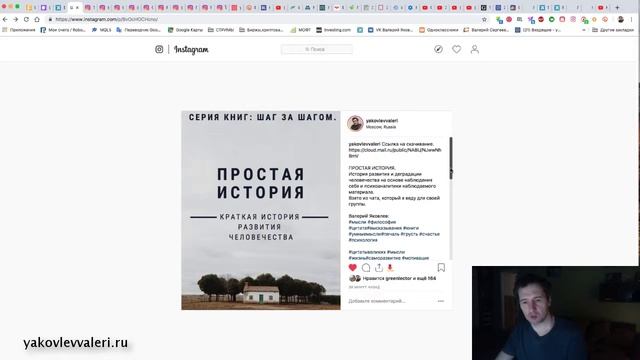Viewport: 640px width, 360px height.
Task: Focus the Instagram search field
Action: pyautogui.click(x=317, y=49)
